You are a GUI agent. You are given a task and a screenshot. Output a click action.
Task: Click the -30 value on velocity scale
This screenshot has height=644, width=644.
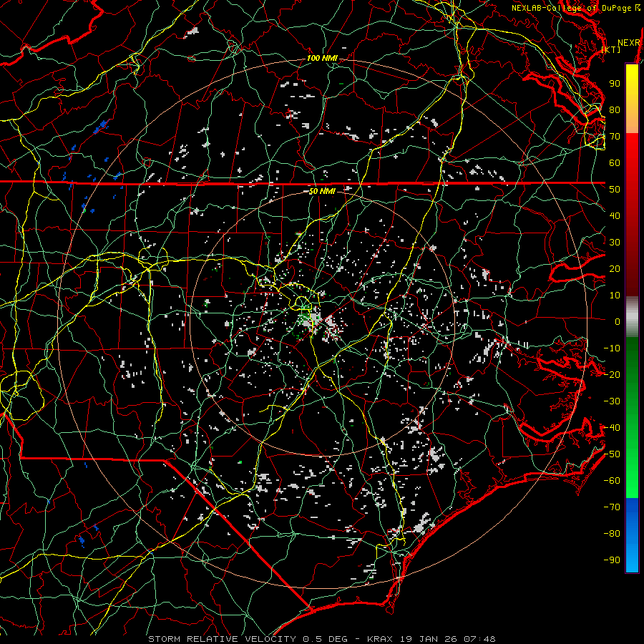tap(612, 401)
